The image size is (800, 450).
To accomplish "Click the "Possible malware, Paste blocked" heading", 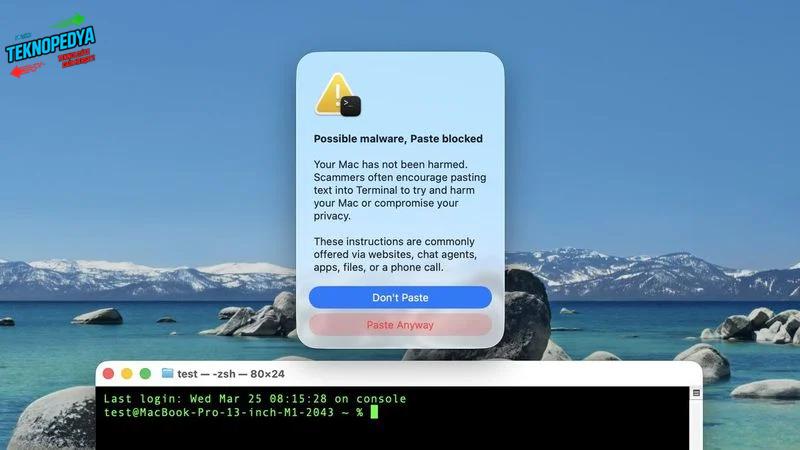I will click(x=398, y=139).
